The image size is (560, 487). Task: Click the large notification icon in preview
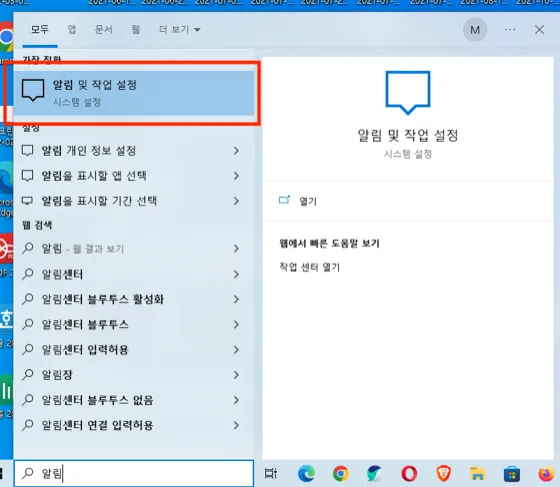[x=408, y=93]
